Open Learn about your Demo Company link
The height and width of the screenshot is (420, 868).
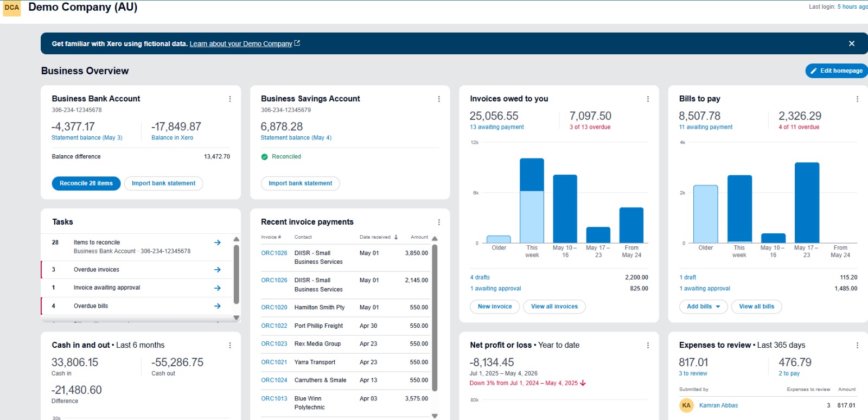(x=241, y=44)
